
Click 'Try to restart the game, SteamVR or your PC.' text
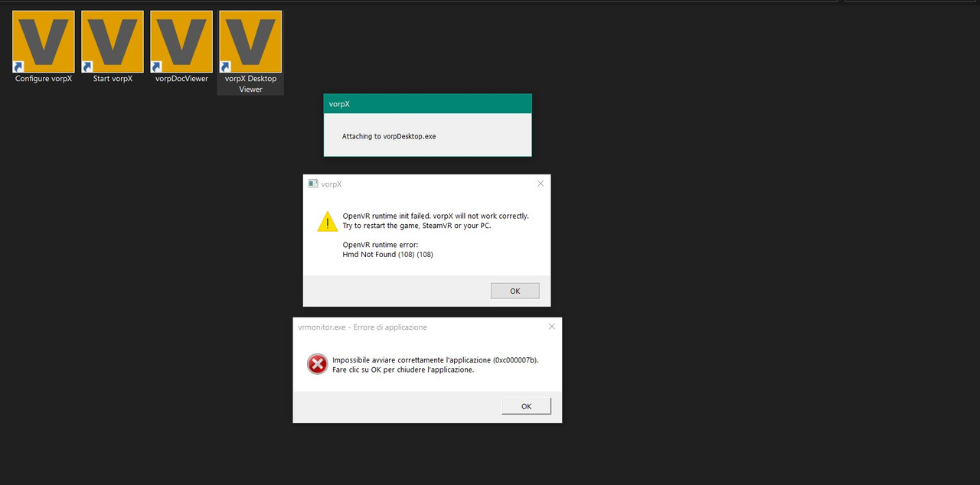(x=416, y=226)
